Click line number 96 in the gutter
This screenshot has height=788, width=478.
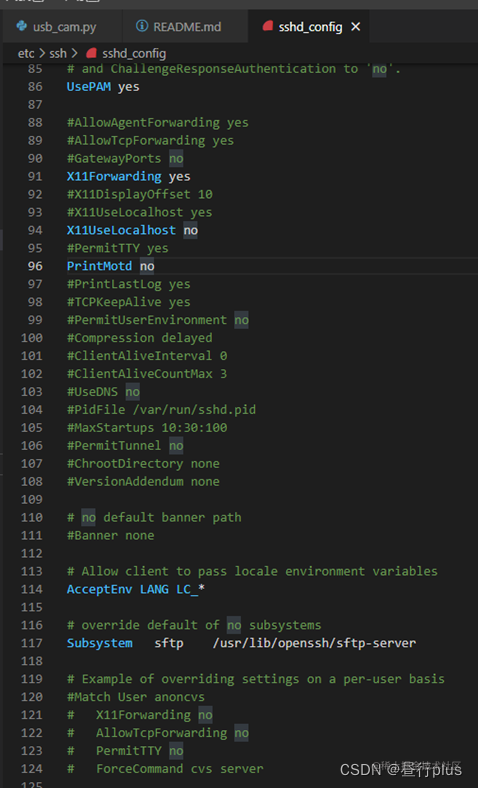35,266
